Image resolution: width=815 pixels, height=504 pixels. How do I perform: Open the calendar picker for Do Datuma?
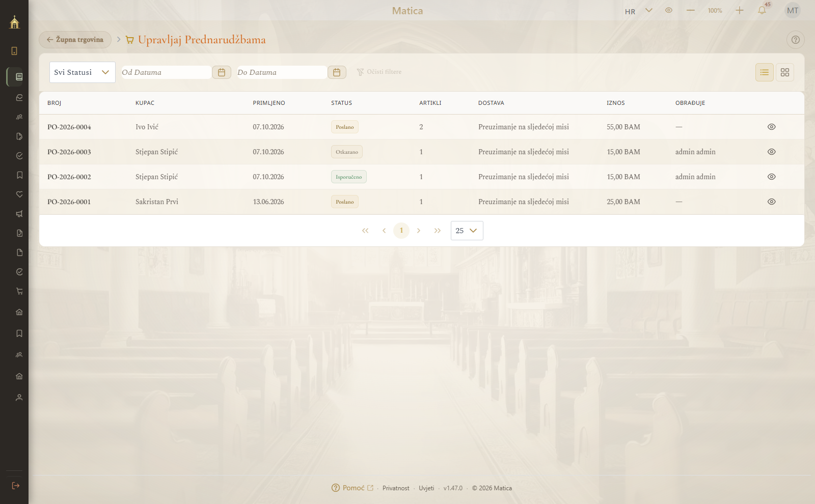337,72
